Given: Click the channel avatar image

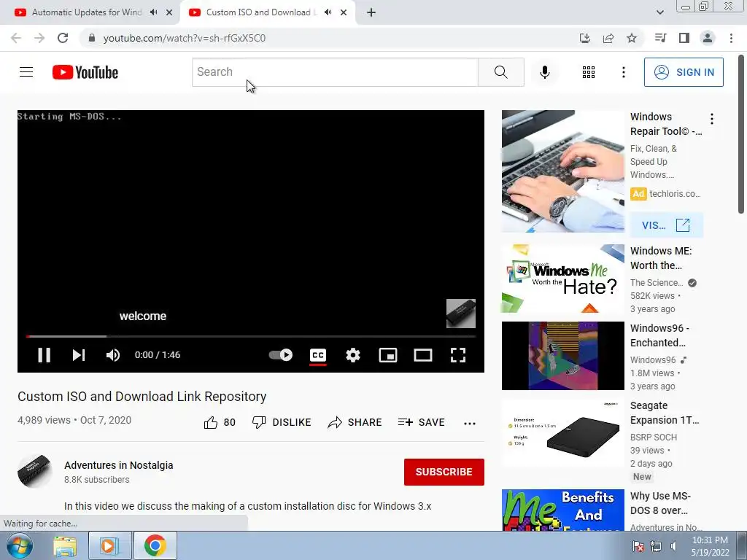Looking at the screenshot, I should click(x=34, y=472).
